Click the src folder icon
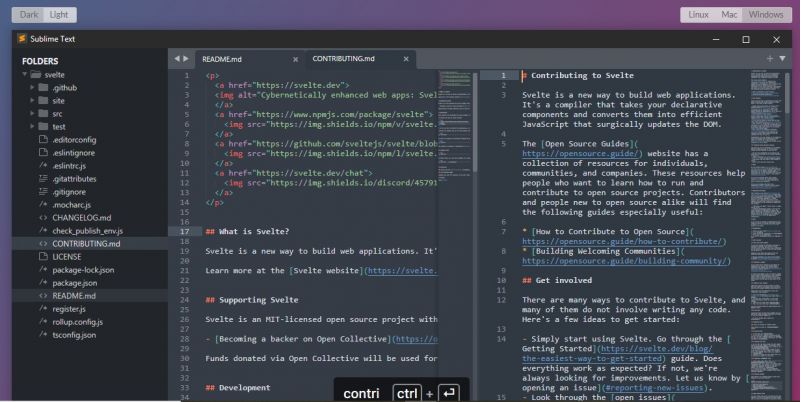 click(43, 113)
